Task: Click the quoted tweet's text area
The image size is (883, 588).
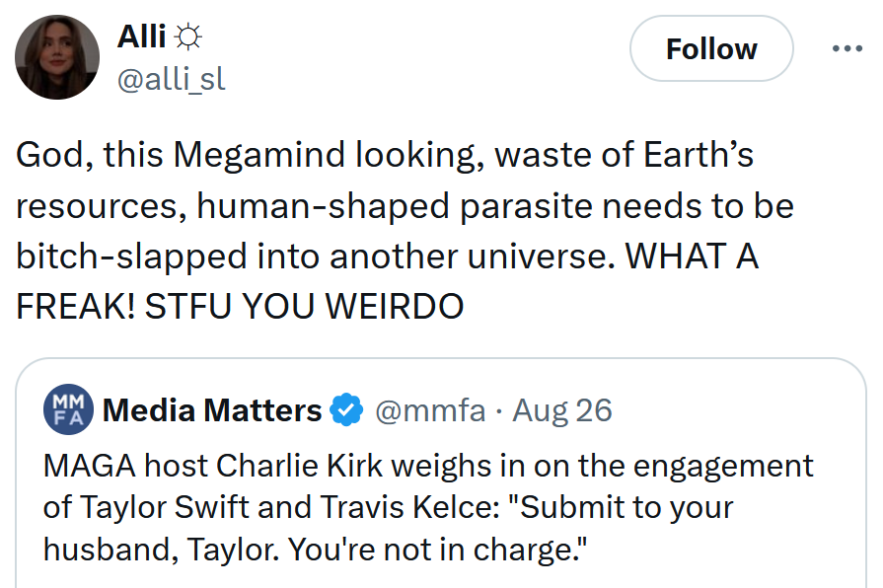Action: pos(424,508)
